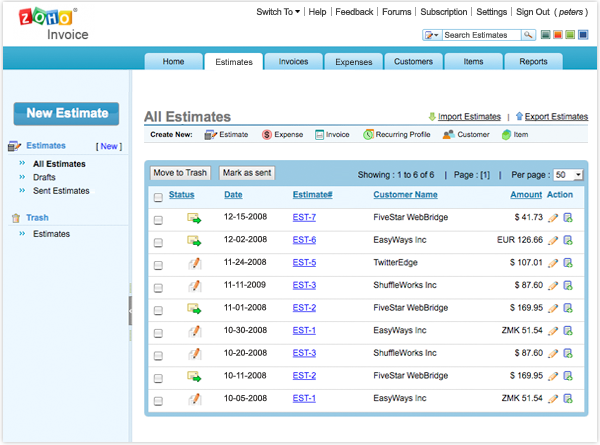Switch to the Expenses tab
Viewport: 600px width, 445px height.
pyautogui.click(x=354, y=62)
